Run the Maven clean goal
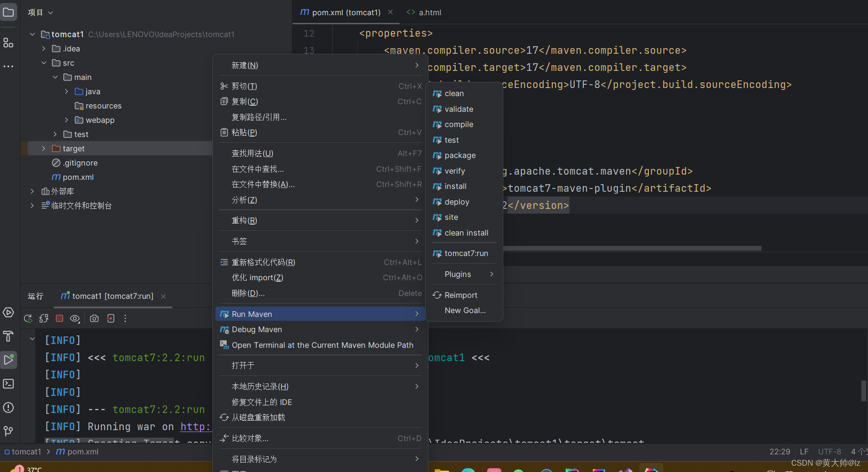868x472 pixels. [464, 94]
